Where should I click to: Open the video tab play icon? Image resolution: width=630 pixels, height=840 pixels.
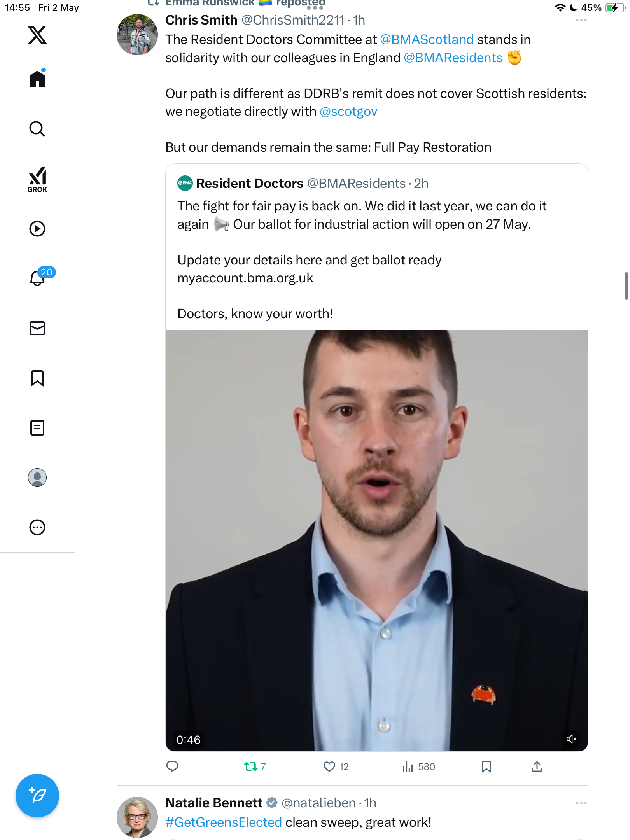(37, 229)
